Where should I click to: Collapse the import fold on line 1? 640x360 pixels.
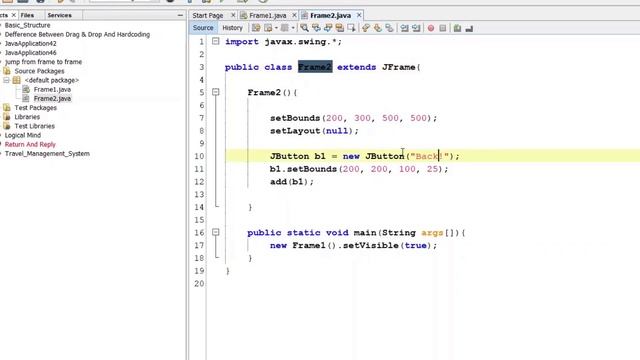(216, 41)
